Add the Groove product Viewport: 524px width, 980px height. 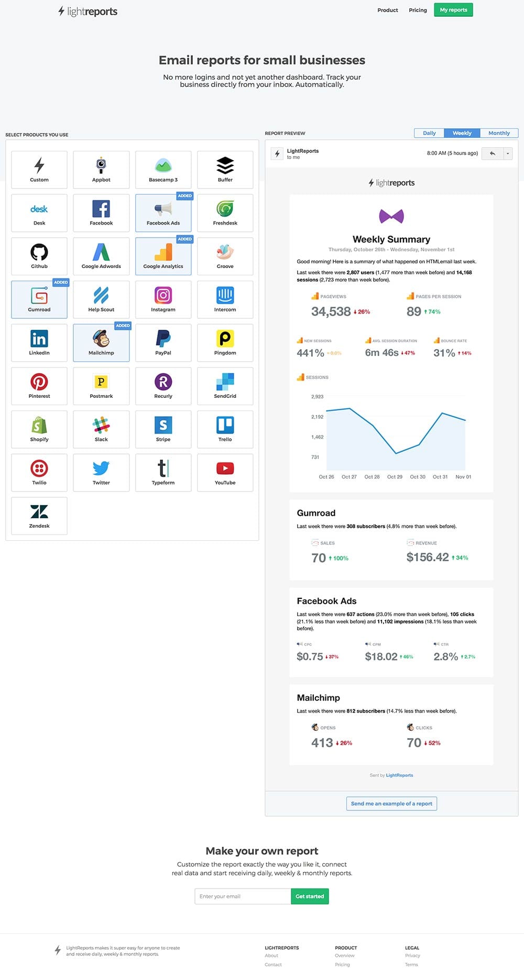(x=225, y=257)
